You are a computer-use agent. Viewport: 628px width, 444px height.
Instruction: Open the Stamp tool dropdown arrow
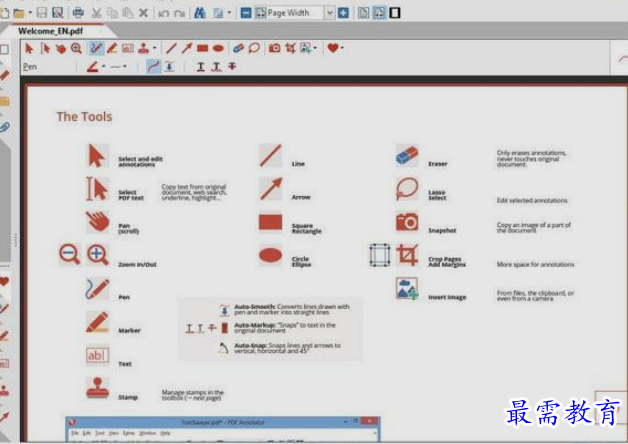click(x=154, y=48)
